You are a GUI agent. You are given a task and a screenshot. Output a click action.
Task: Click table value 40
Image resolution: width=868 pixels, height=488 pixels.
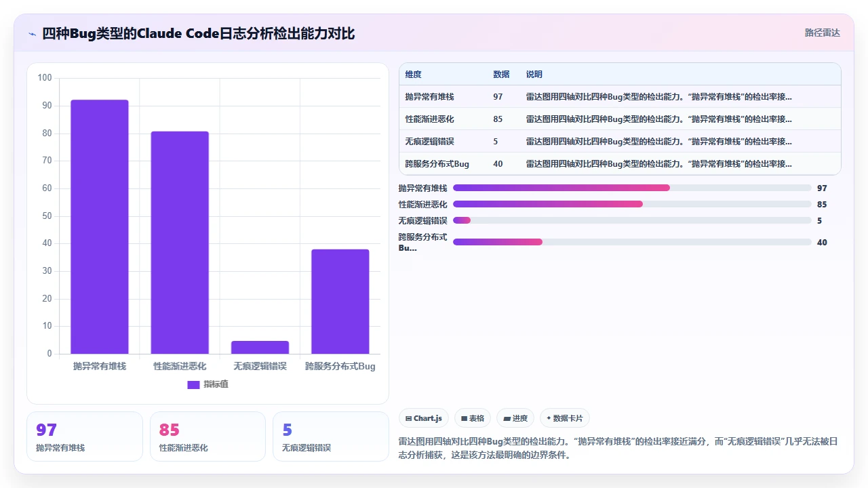[x=498, y=164]
